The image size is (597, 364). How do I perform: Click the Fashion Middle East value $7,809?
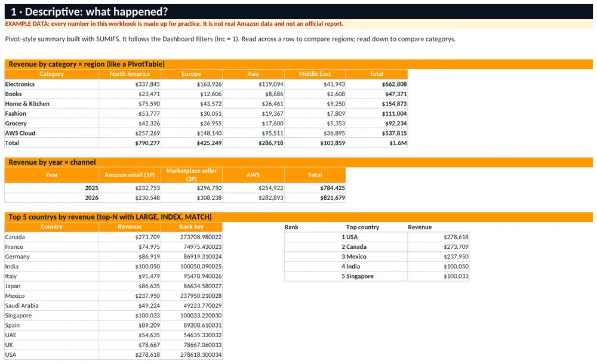click(x=315, y=113)
